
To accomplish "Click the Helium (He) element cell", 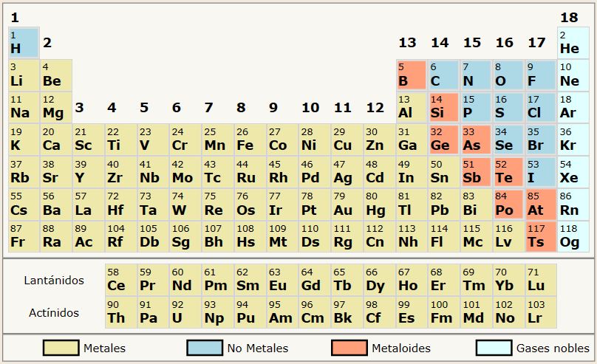I will 573,43.
